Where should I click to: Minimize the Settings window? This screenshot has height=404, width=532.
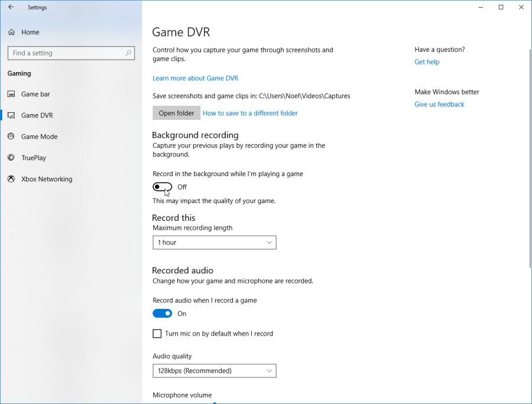[x=481, y=7]
